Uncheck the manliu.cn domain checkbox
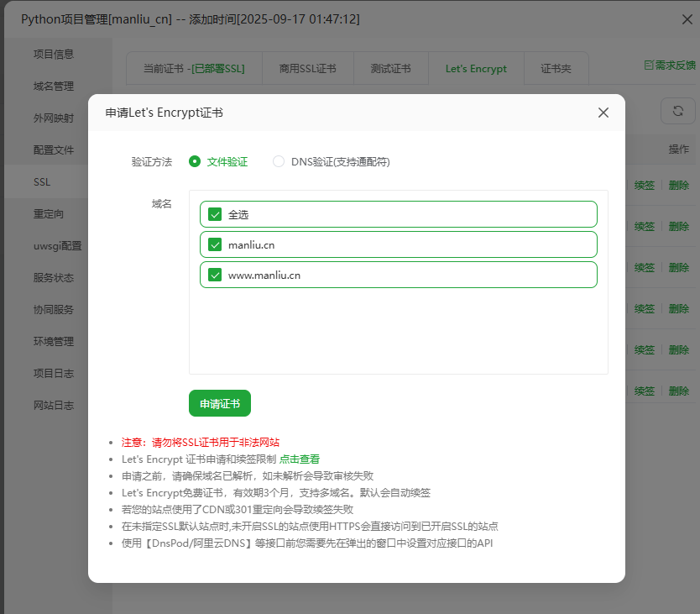 (x=215, y=244)
